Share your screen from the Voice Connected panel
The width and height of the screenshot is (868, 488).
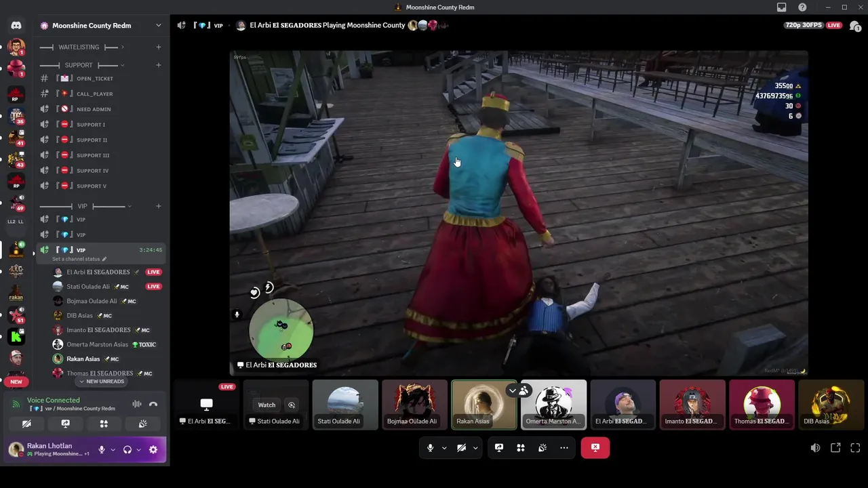(65, 424)
